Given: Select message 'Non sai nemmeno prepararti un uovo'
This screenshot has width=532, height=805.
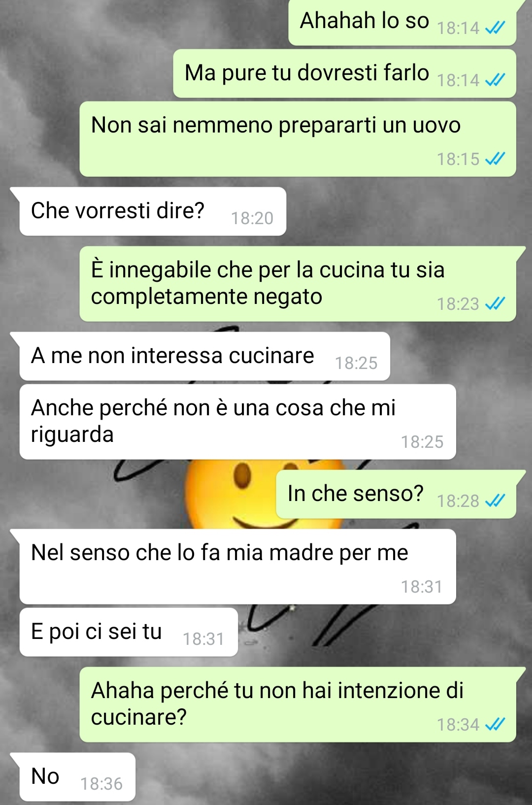Looking at the screenshot, I should click(x=298, y=139).
